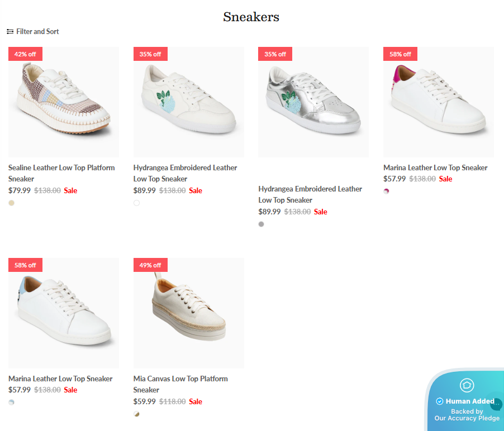Click the Human Added checkmark icon

click(x=440, y=401)
